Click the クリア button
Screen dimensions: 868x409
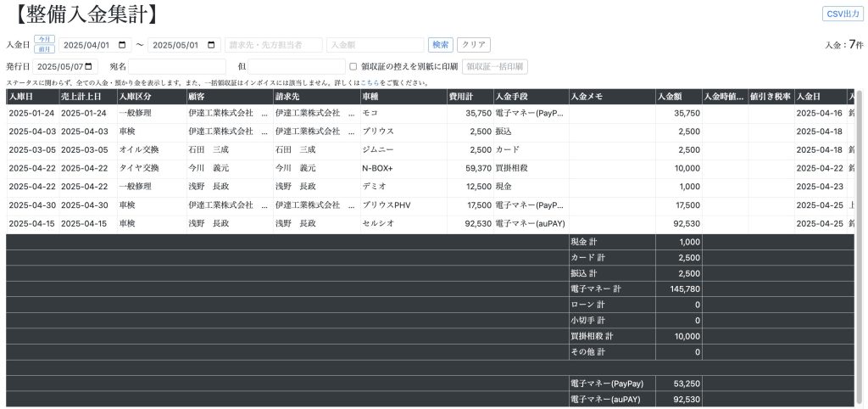tap(473, 45)
